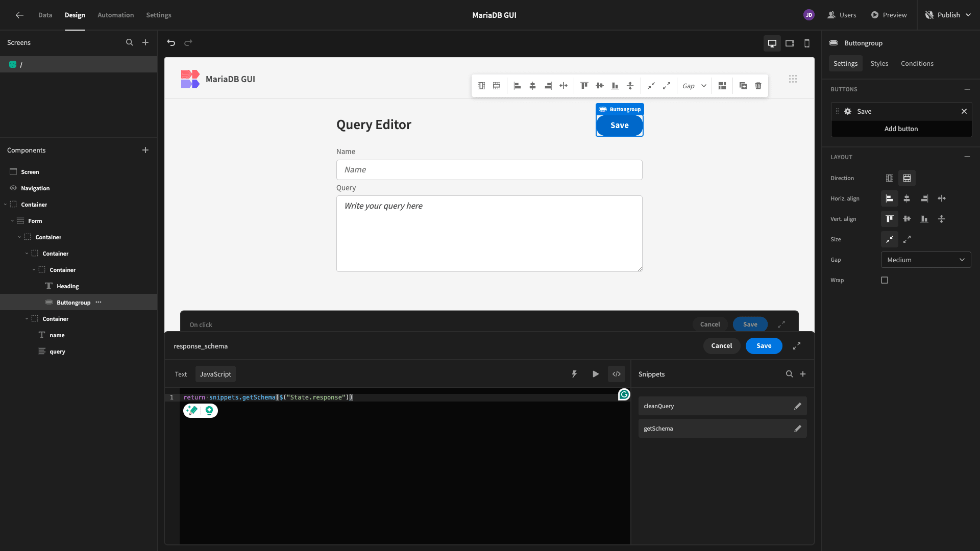Collapse the BUTTONS section
This screenshot has height=551, width=980.
tap(967, 90)
